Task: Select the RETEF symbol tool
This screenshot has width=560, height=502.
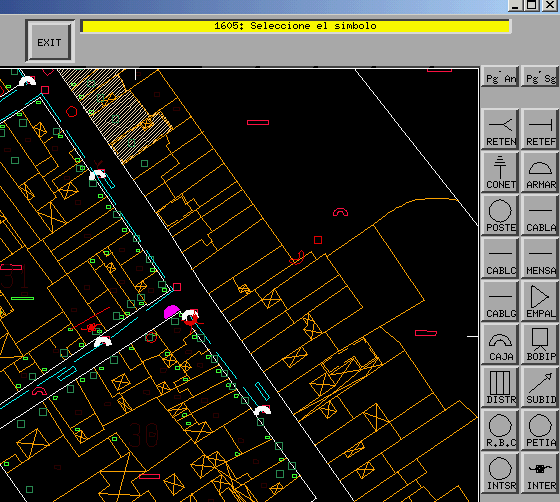Action: point(540,129)
